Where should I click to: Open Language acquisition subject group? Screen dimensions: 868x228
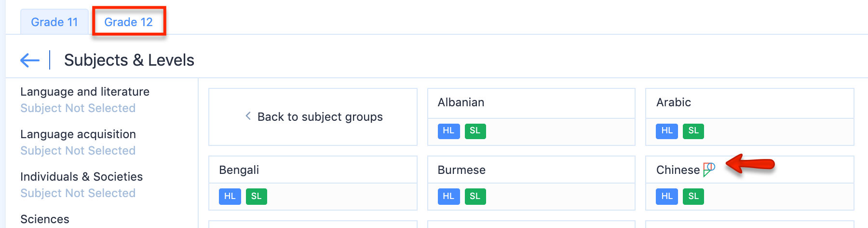78,134
